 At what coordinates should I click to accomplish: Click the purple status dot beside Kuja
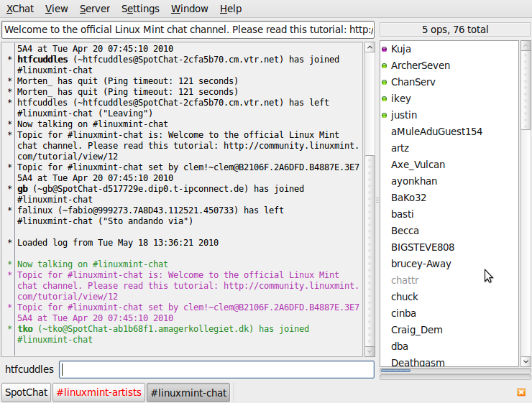384,49
